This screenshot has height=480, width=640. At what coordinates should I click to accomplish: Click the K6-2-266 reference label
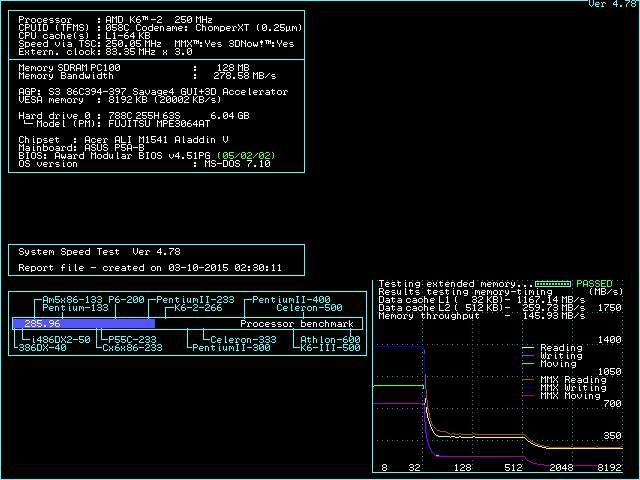tap(198, 308)
